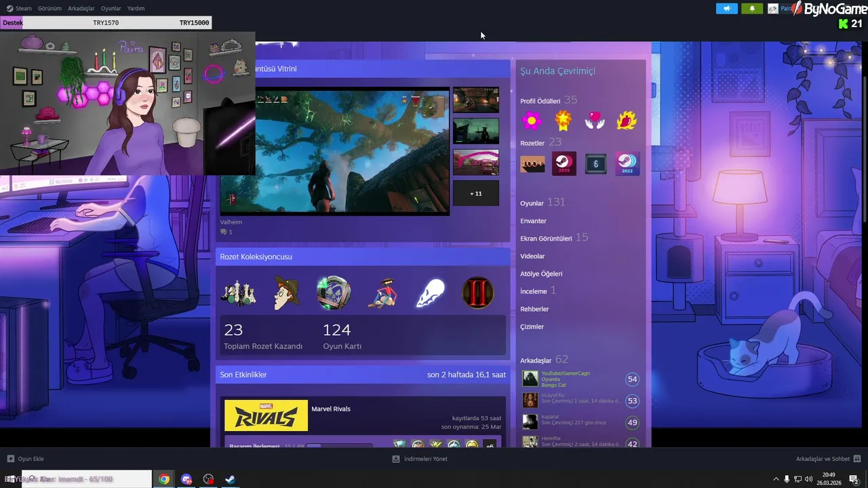Click the years of service 6 badge
This screenshot has width=868, height=488.
pos(595,164)
